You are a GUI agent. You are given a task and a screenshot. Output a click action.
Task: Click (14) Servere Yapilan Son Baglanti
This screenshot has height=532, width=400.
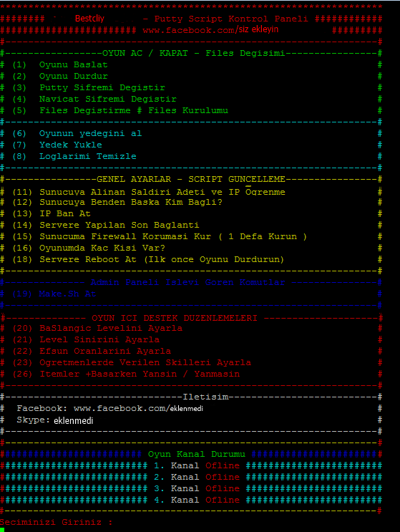point(106,225)
